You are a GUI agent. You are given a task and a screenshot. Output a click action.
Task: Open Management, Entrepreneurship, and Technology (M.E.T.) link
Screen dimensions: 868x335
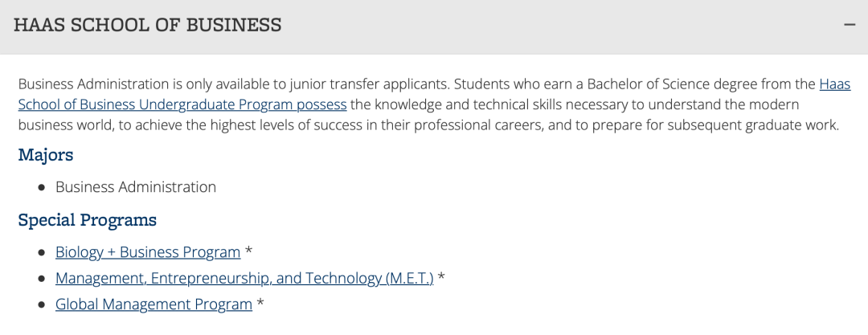244,279
